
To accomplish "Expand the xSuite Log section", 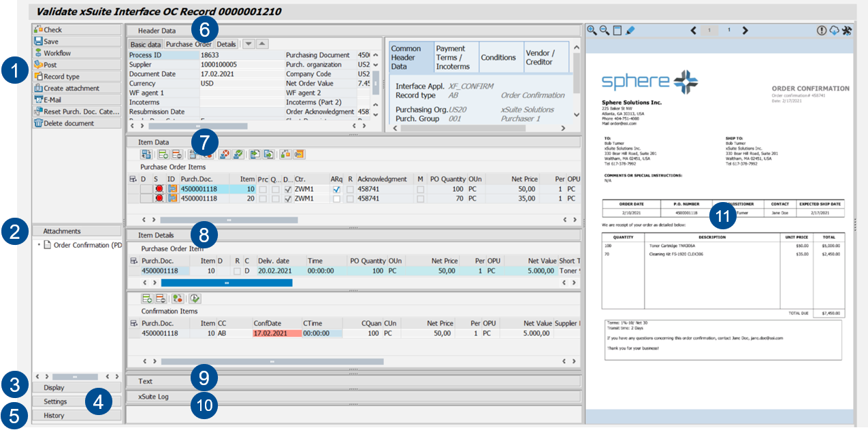I will tap(153, 396).
